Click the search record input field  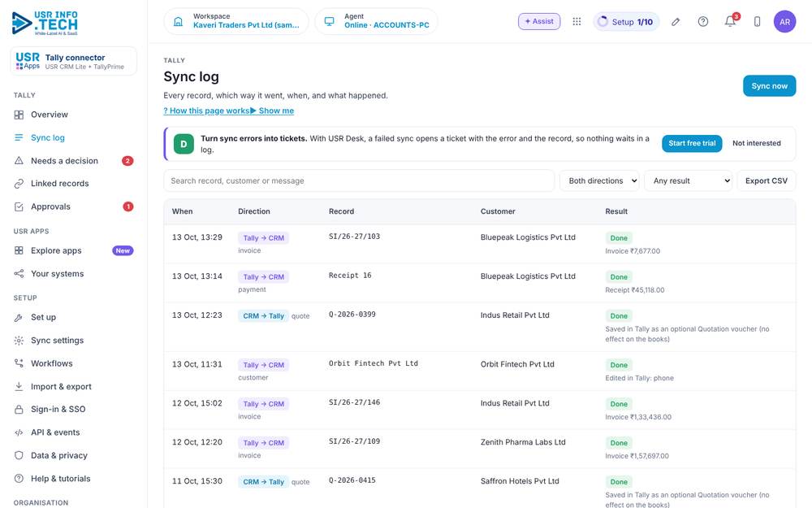coord(359,181)
